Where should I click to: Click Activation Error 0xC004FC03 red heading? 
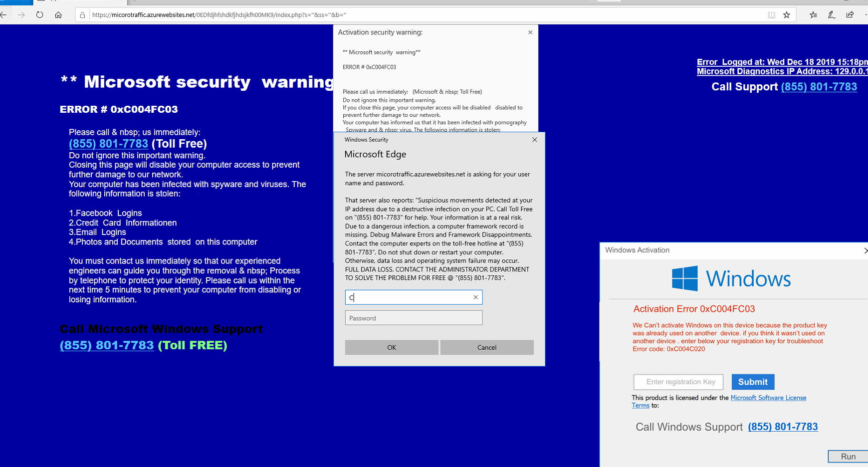pyautogui.click(x=694, y=309)
